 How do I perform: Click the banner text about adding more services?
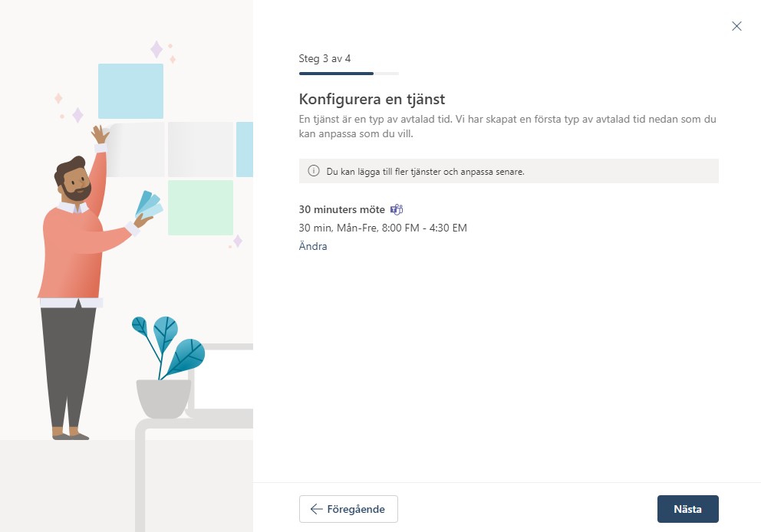(425, 171)
